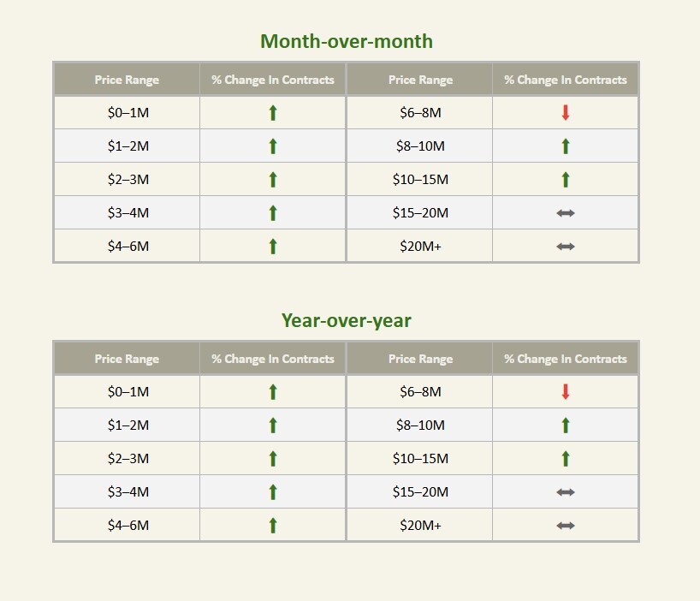Select the first Price Range header in month-over-month table
Screen dimensions: 700x601
(127, 80)
